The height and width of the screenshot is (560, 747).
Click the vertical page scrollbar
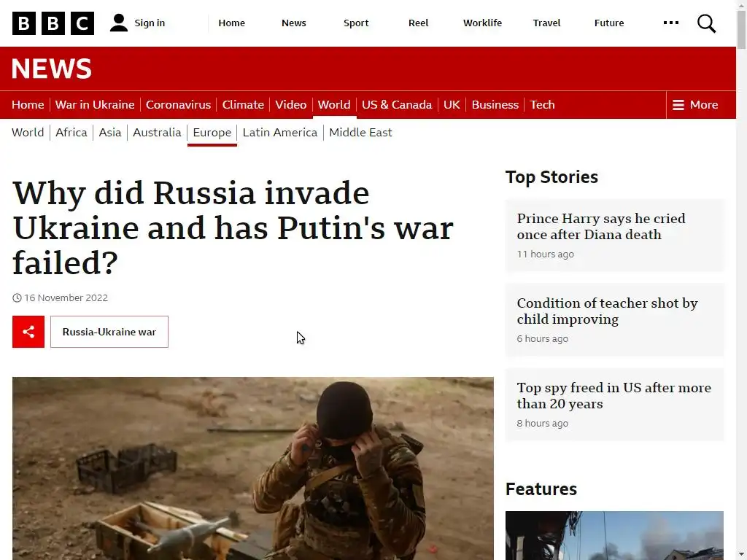coord(741,280)
